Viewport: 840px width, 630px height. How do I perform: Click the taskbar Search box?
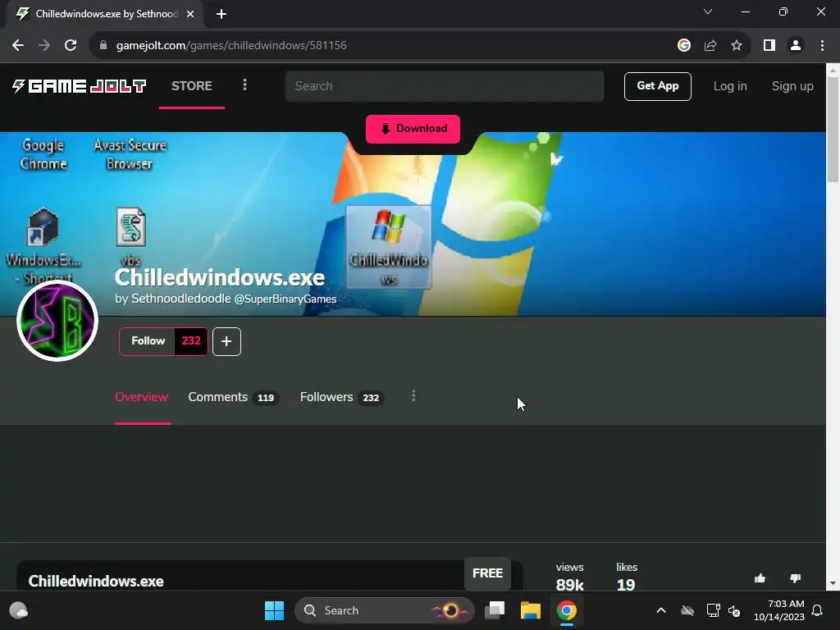384,610
